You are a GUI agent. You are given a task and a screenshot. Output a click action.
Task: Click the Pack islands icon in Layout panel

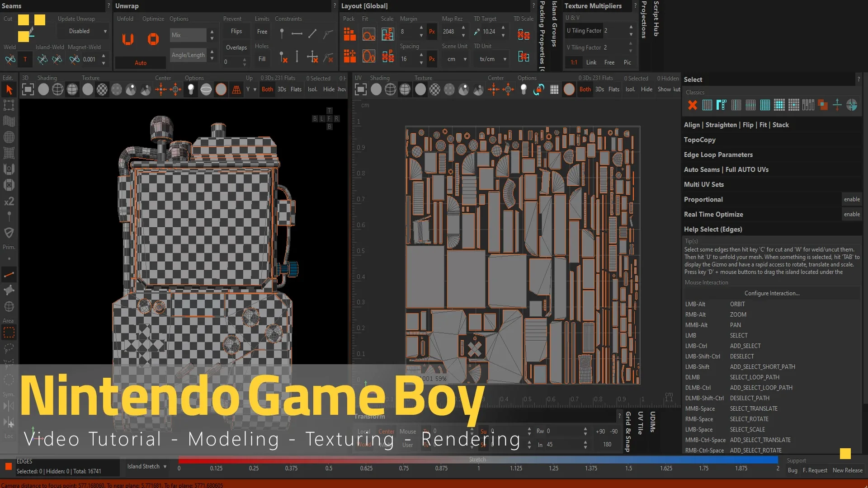coord(349,34)
